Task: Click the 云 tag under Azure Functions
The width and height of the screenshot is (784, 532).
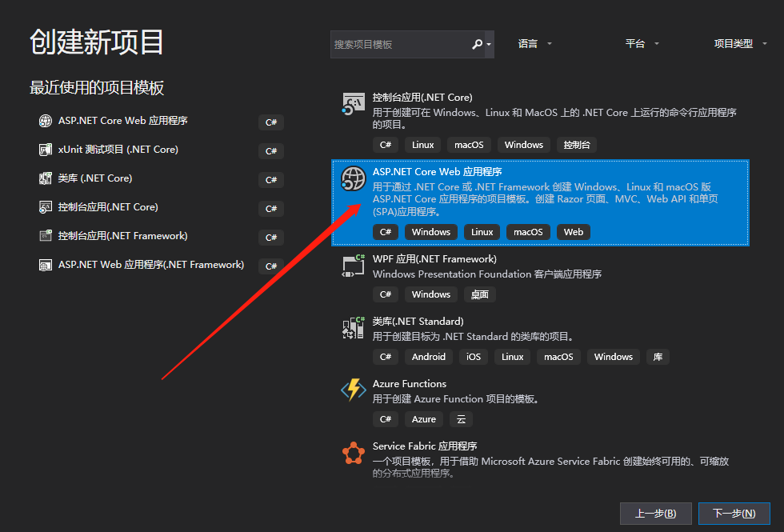Action: [461, 419]
